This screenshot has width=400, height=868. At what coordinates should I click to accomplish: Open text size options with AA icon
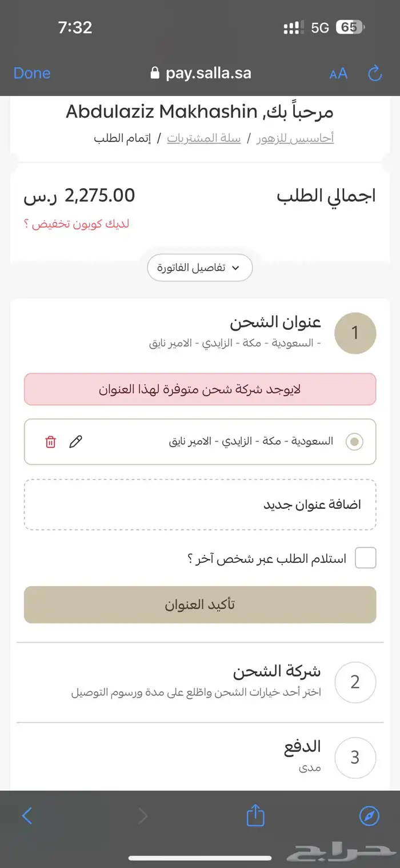point(338,73)
